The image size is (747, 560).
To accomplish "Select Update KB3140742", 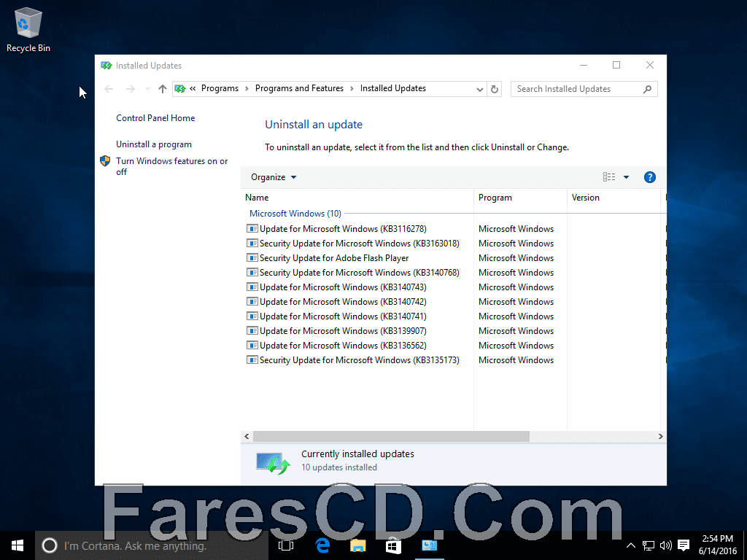I will 343,301.
